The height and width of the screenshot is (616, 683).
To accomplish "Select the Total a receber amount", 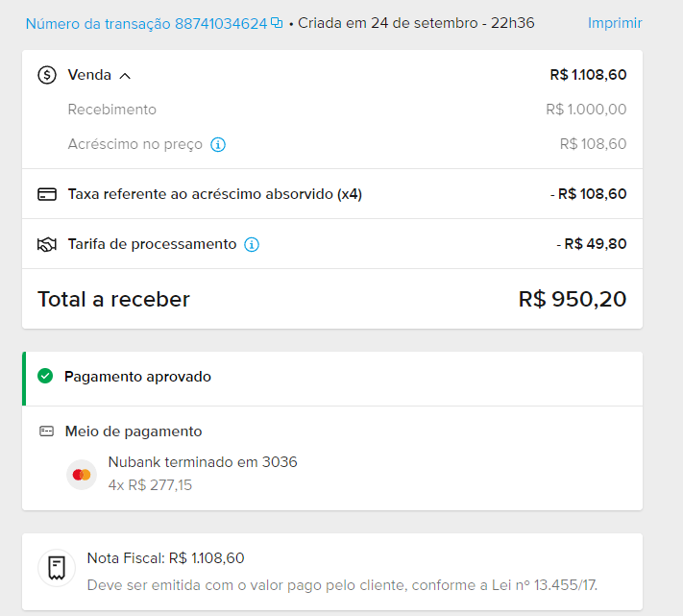I will click(573, 299).
